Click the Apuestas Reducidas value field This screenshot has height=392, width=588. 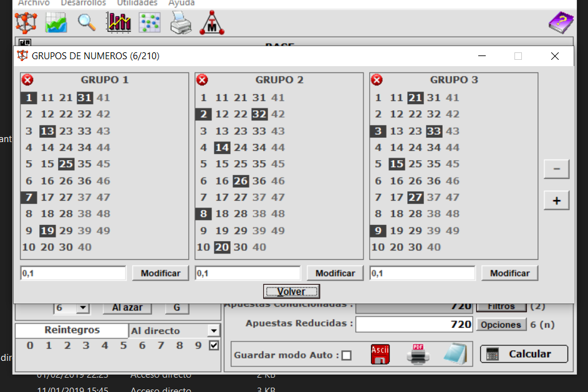pyautogui.click(x=415, y=324)
